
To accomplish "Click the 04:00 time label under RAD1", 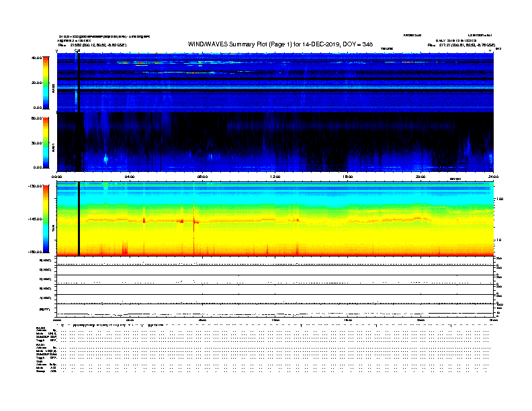I will coord(130,177).
